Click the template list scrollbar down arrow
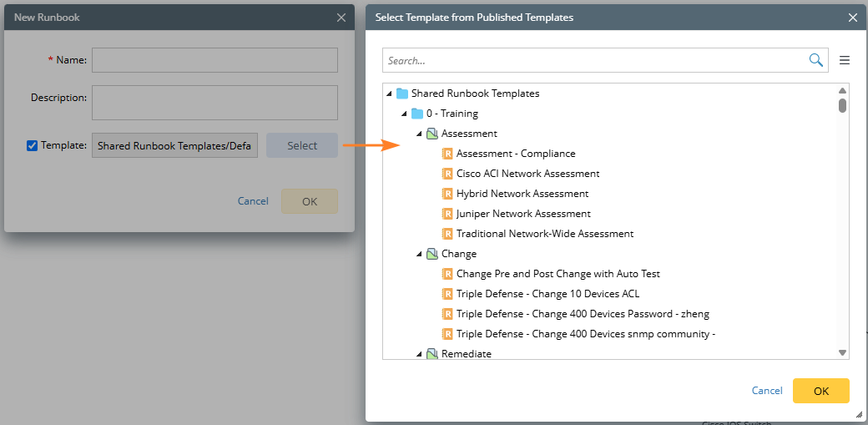Image resolution: width=868 pixels, height=425 pixels. 842,353
